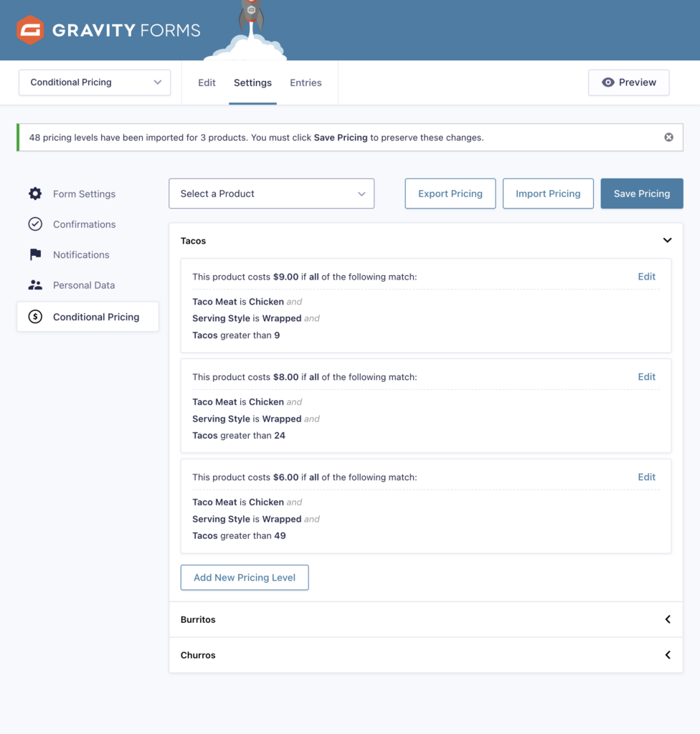Switch to the Edit tab

point(207,82)
